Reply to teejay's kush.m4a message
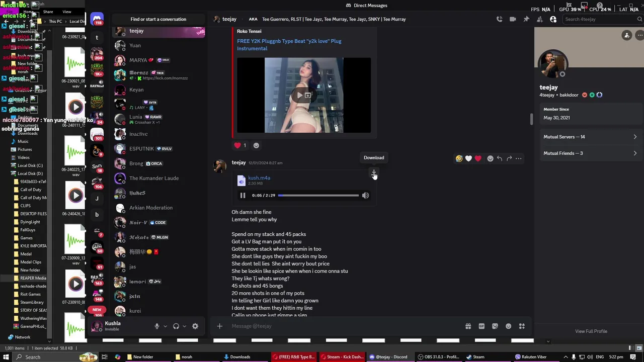This screenshot has height=362, width=644. (x=500, y=158)
